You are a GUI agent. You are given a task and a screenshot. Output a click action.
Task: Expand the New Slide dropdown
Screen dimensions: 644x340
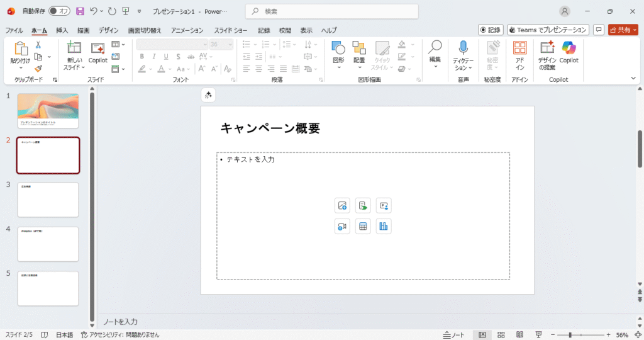click(74, 67)
